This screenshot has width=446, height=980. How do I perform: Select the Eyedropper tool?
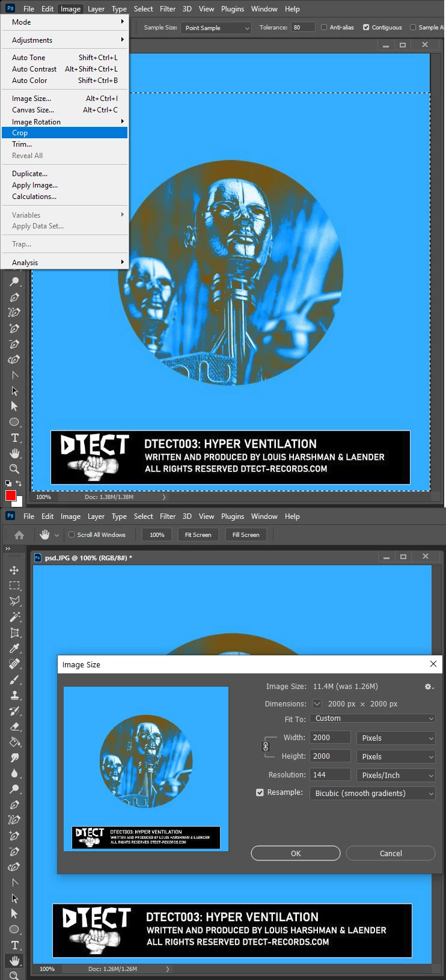14,648
